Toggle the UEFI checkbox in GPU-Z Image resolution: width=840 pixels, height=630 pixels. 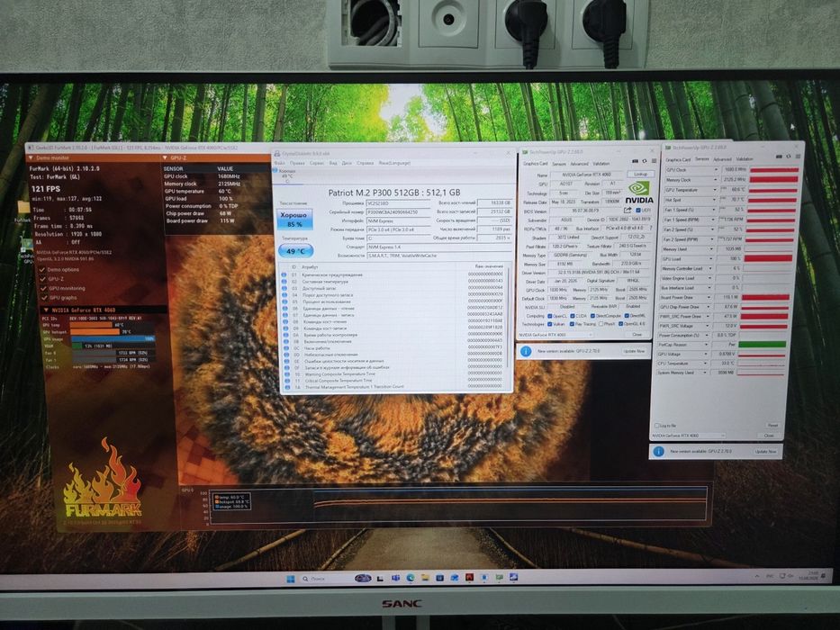(638, 210)
